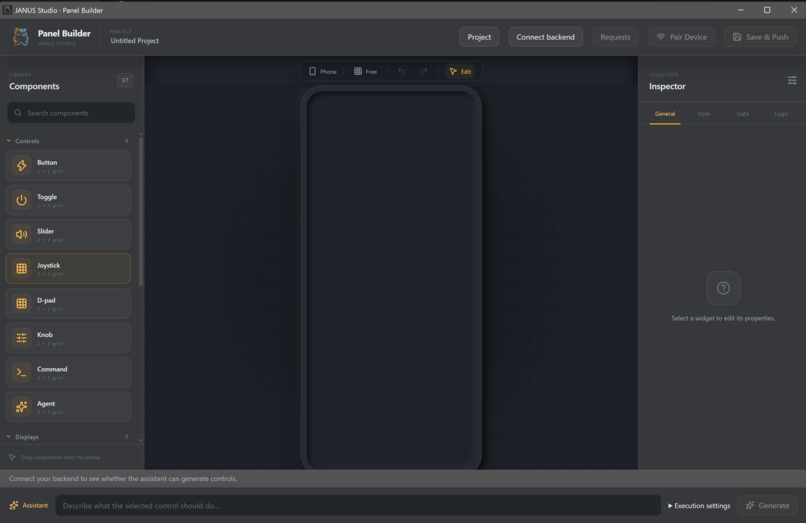This screenshot has height=523, width=806.
Task: Click the undo arrow in canvas toolbar
Action: pyautogui.click(x=402, y=71)
